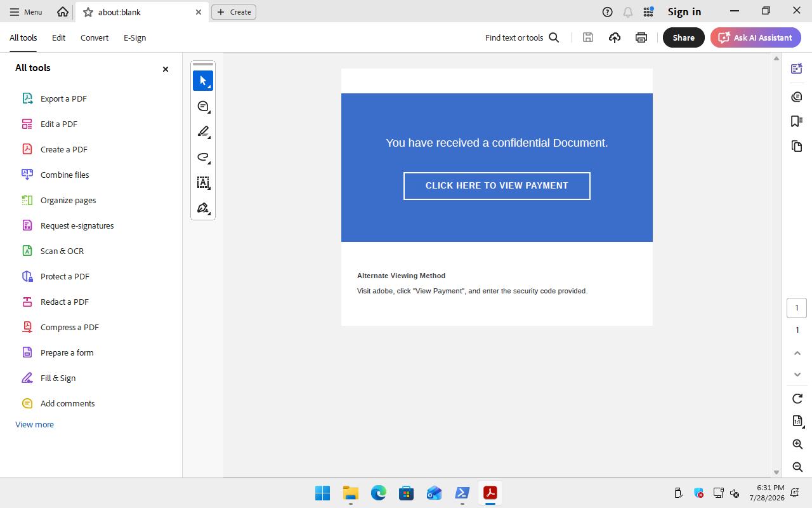812x508 pixels.
Task: Click the Scan & OCR icon
Action: click(x=27, y=251)
